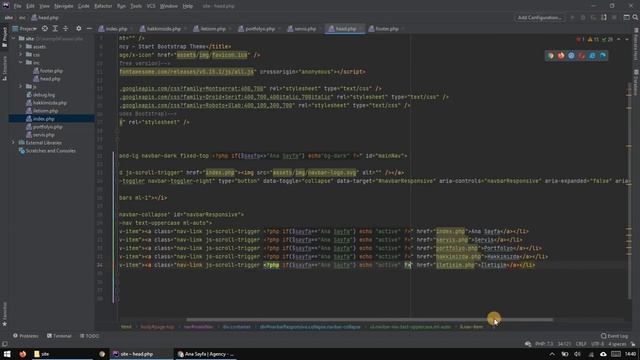The height and width of the screenshot is (360, 640).
Task: Click the 4 spaces indent status
Action: [x=617, y=344]
